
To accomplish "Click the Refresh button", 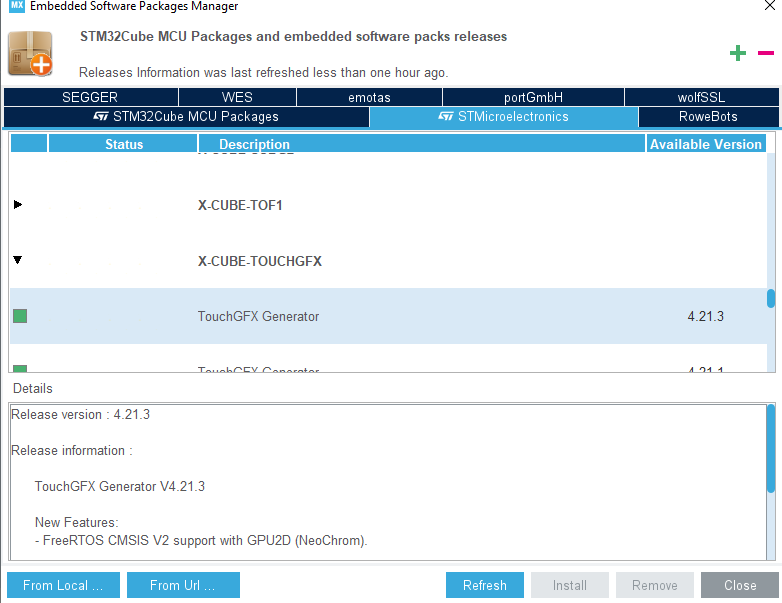I will pos(485,585).
